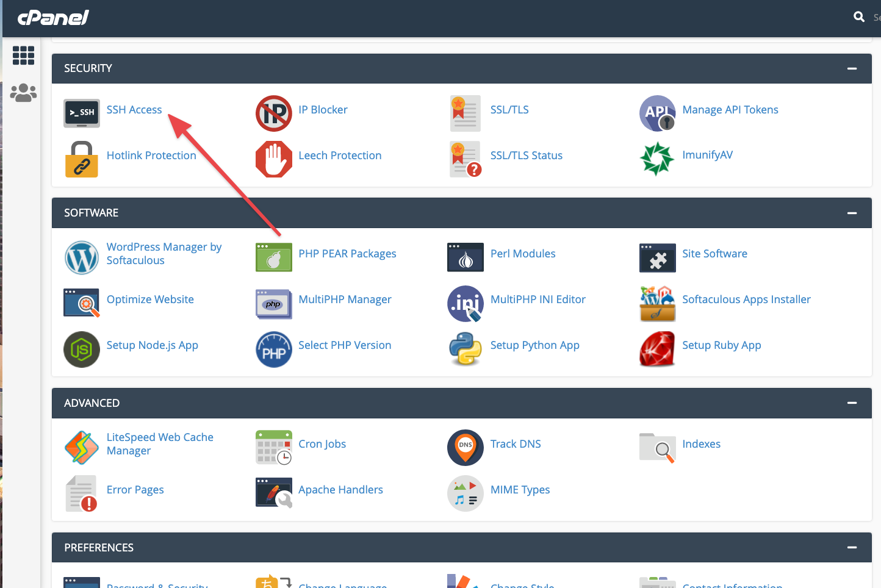Open the ImunifyAV link
This screenshot has height=588, width=881.
707,155
